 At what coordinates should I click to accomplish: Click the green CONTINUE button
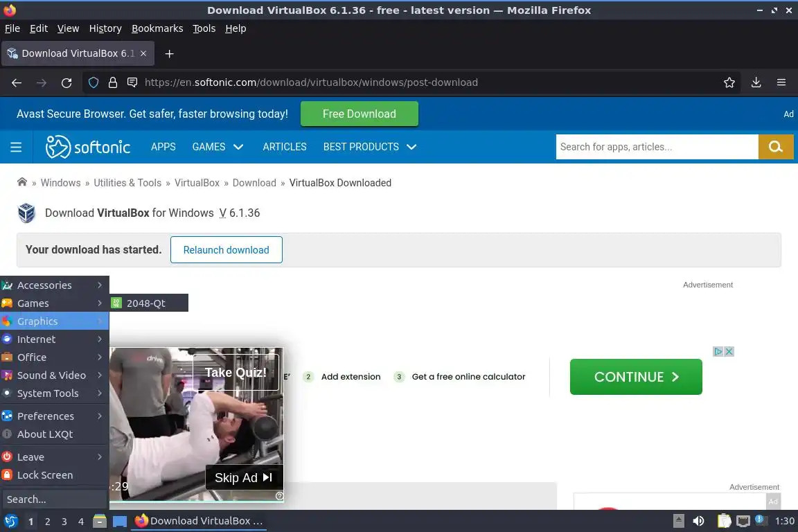pos(636,377)
